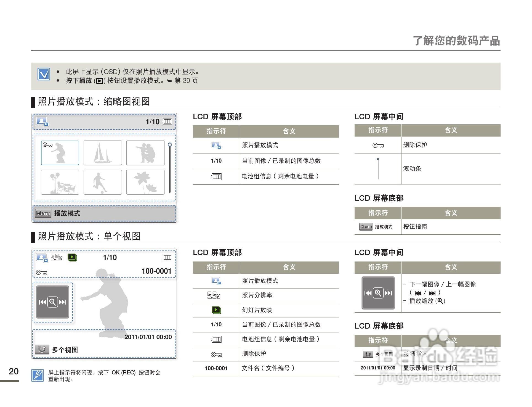Click the pencil note icon at page bottom
This screenshot has width=532, height=407.
38,375
